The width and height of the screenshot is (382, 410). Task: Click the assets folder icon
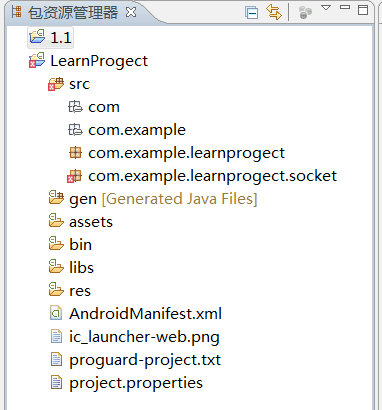tap(56, 220)
